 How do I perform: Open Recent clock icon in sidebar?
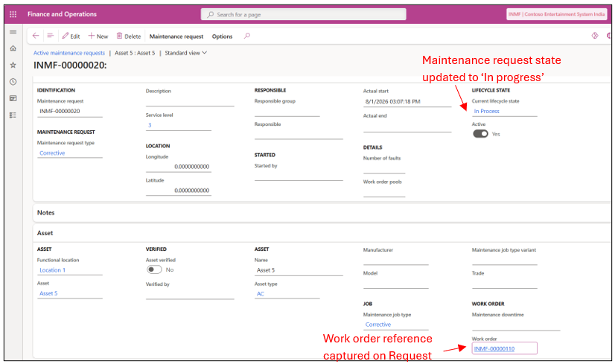pos(13,82)
